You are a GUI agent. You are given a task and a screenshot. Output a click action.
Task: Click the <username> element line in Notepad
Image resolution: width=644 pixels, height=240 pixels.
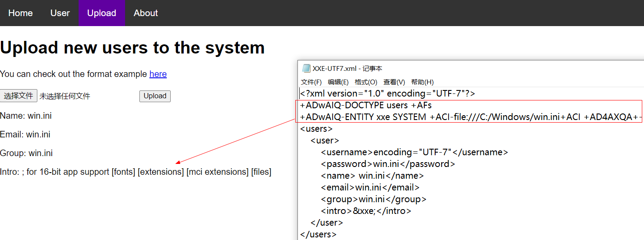point(415,152)
